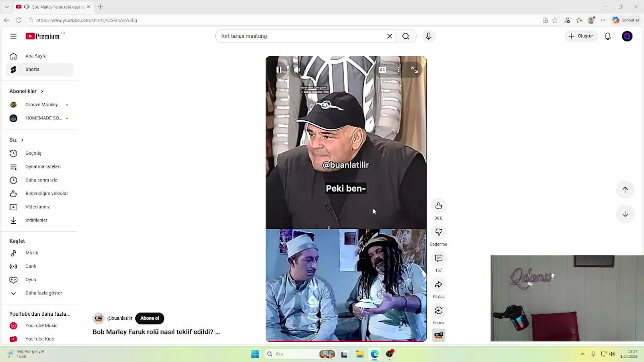Screen dimensions: 644x362
Task: Subscribe with the Abone ol button
Action: (x=149, y=318)
